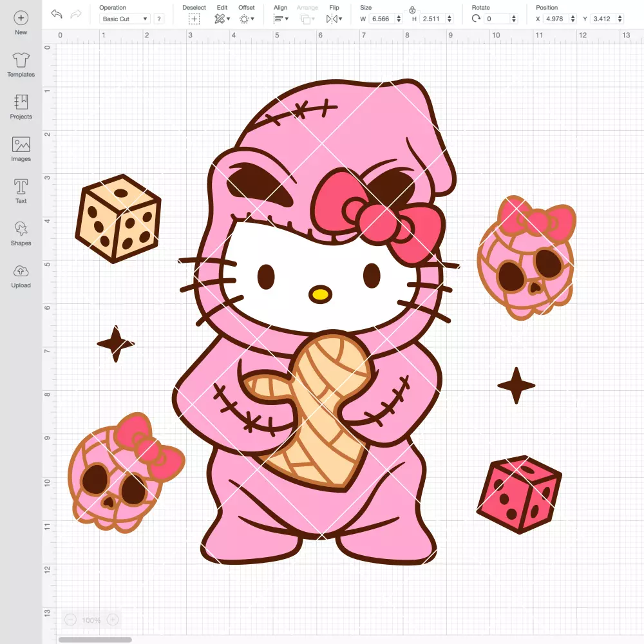Open the Arrange dropdown
Screen dimensions: 644x644
[307, 19]
